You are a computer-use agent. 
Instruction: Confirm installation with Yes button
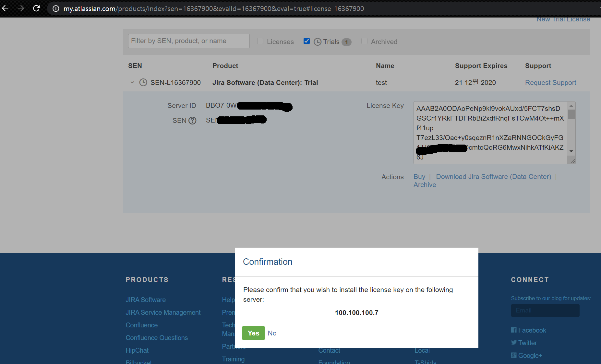pyautogui.click(x=253, y=333)
